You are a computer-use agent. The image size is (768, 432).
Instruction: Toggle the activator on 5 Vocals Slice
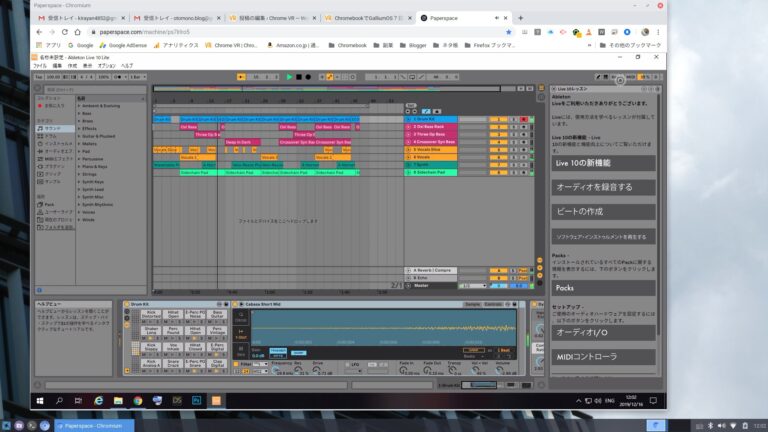(x=498, y=150)
